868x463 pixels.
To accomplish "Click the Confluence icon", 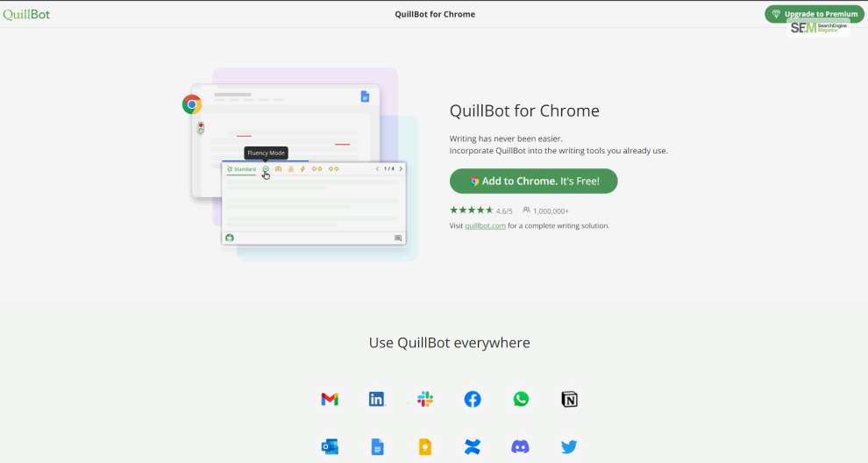I will click(473, 447).
